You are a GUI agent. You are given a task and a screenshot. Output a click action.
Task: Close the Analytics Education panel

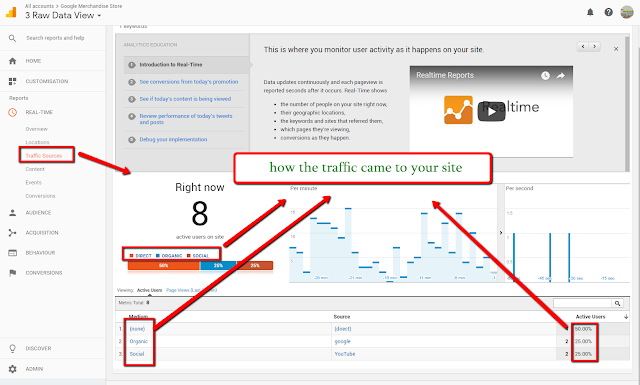pyautogui.click(x=616, y=49)
